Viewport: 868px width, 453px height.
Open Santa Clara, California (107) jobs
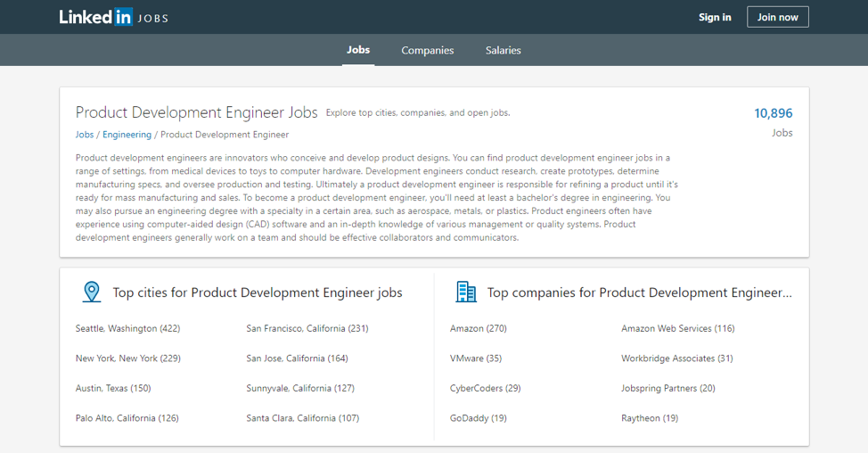pyautogui.click(x=303, y=418)
